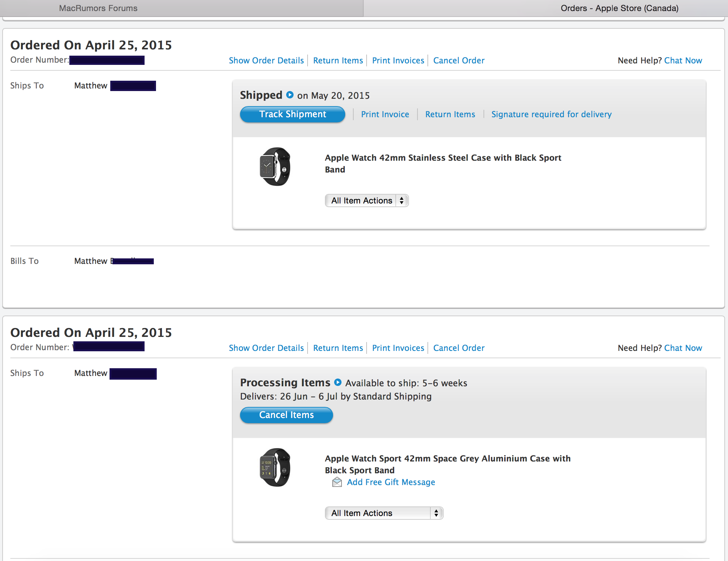This screenshot has height=561, width=728.
Task: Click the blue arrow icon beside Shipped
Action: click(x=290, y=95)
